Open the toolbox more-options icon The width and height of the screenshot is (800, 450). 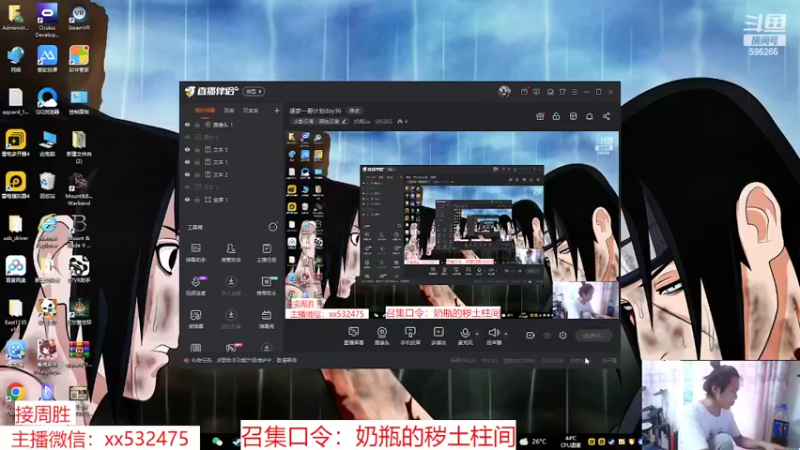pos(273,227)
